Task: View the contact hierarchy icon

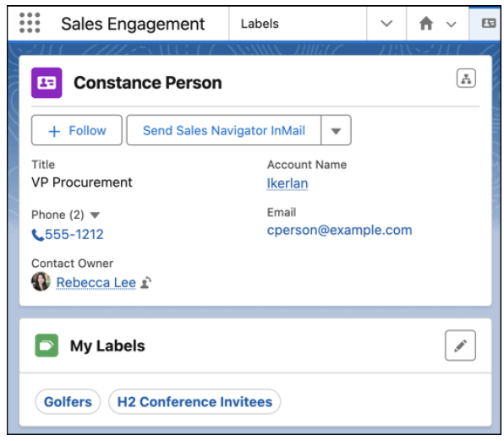Action: 466,79
